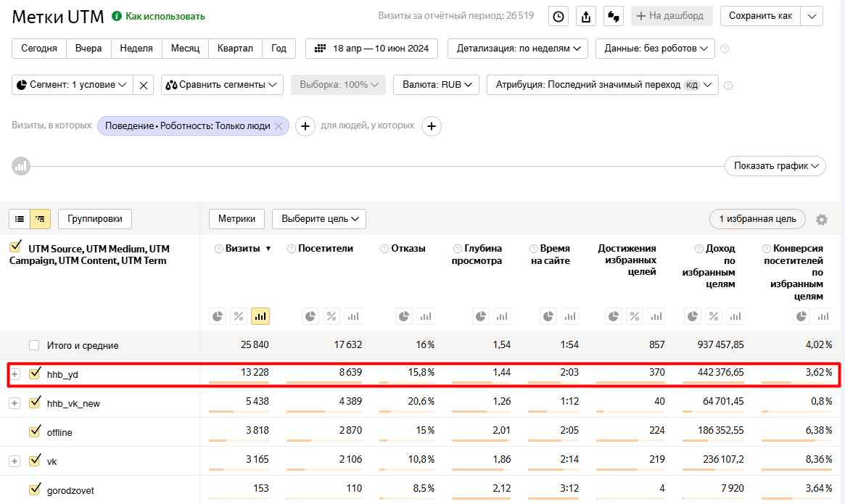Open Сравнить сегменты dropdown
The height and width of the screenshot is (504, 845).
pyautogui.click(x=222, y=85)
